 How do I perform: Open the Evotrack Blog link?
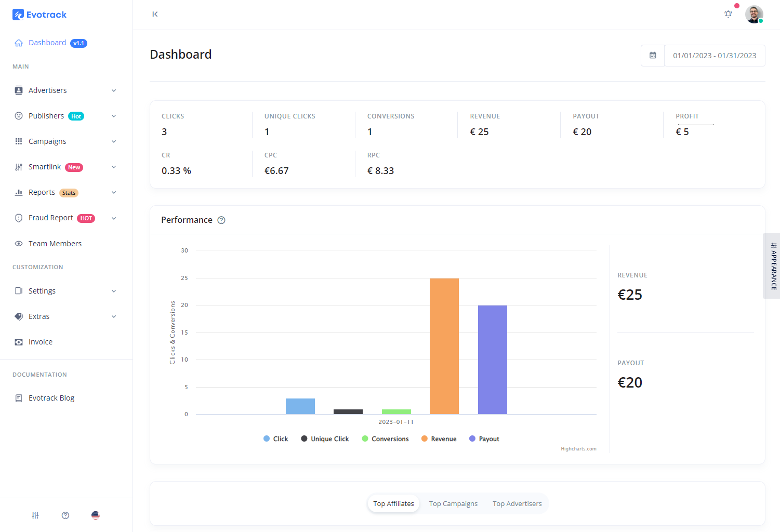50,397
